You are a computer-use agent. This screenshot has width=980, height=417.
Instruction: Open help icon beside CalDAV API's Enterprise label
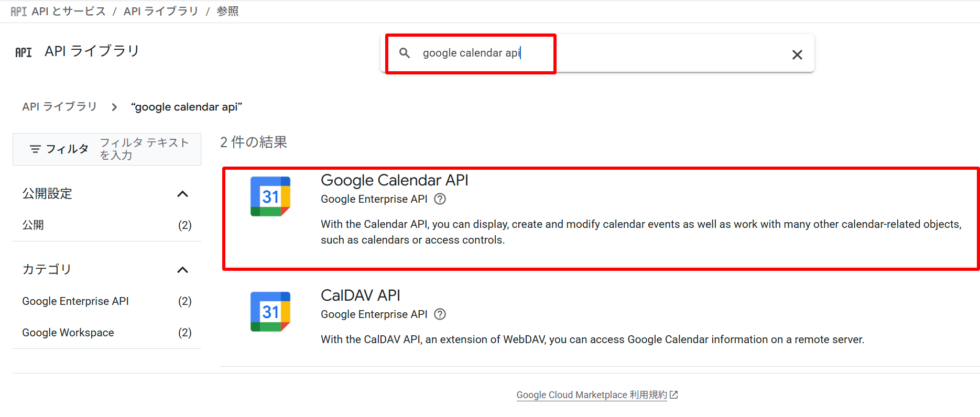click(x=440, y=314)
